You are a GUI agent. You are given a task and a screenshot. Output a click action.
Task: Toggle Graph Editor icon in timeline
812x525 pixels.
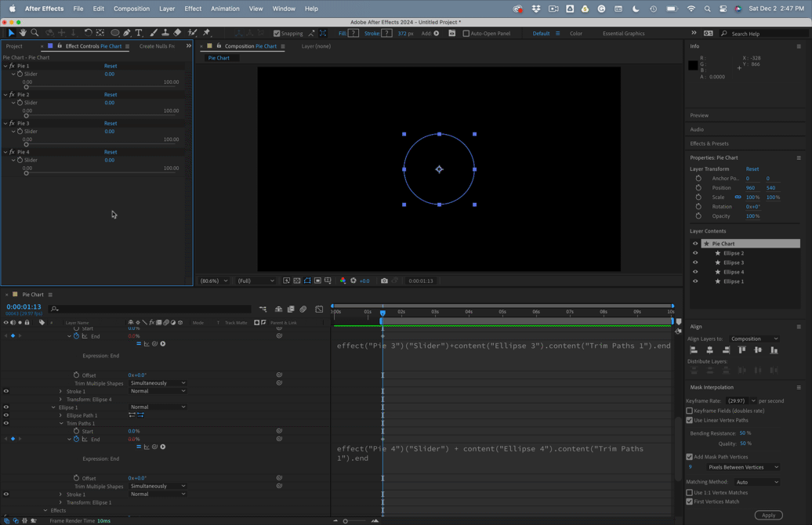(319, 309)
